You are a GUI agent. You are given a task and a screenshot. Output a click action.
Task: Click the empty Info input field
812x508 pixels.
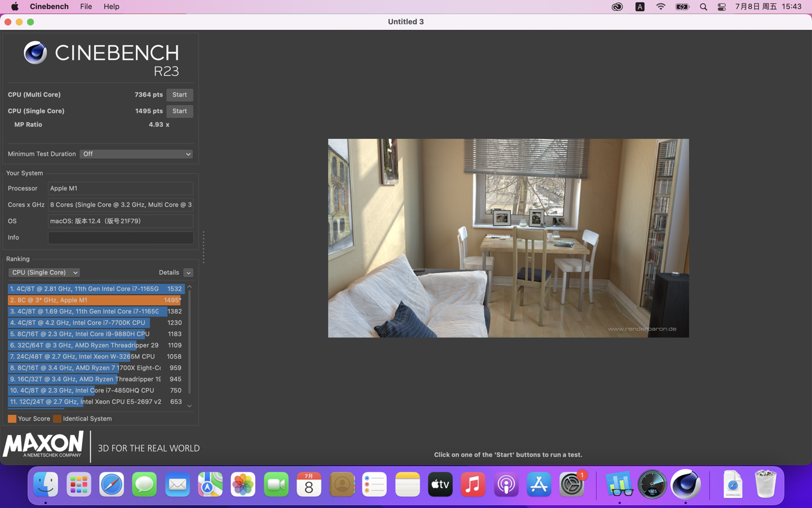(121, 238)
